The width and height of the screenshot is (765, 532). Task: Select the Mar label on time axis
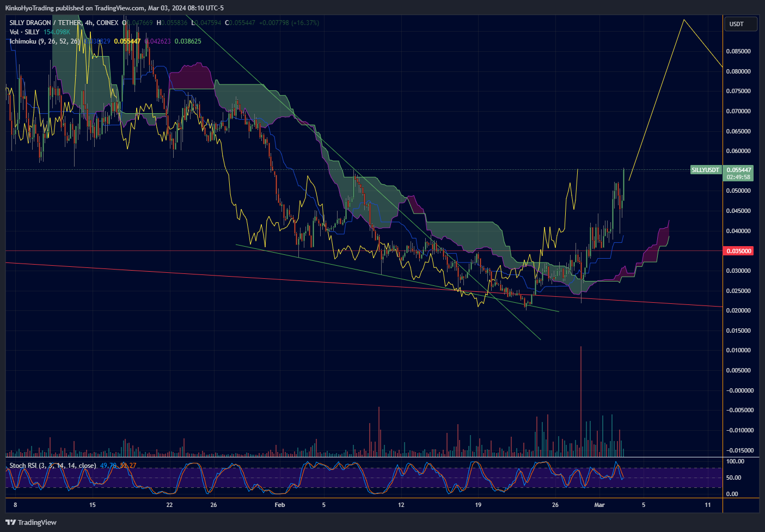(x=599, y=505)
